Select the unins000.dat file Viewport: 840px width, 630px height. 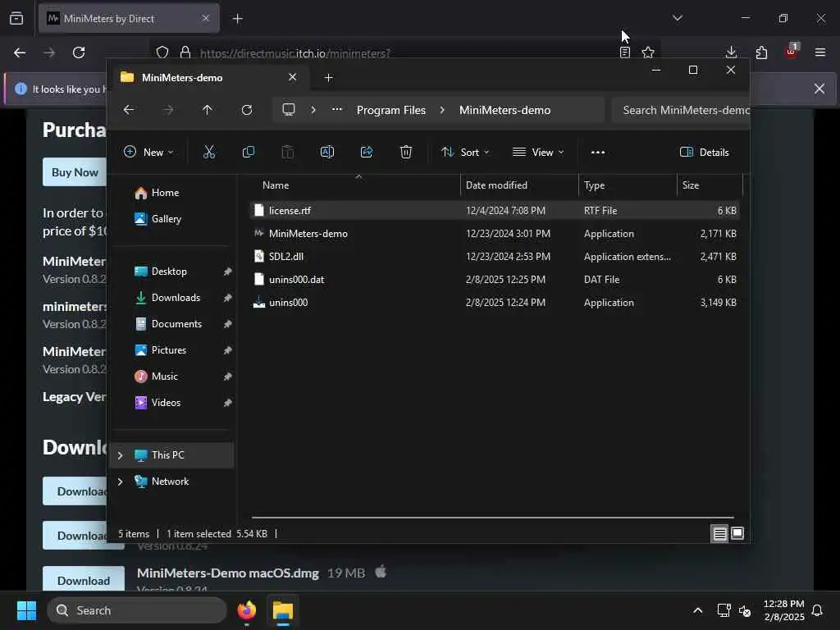pyautogui.click(x=495, y=280)
